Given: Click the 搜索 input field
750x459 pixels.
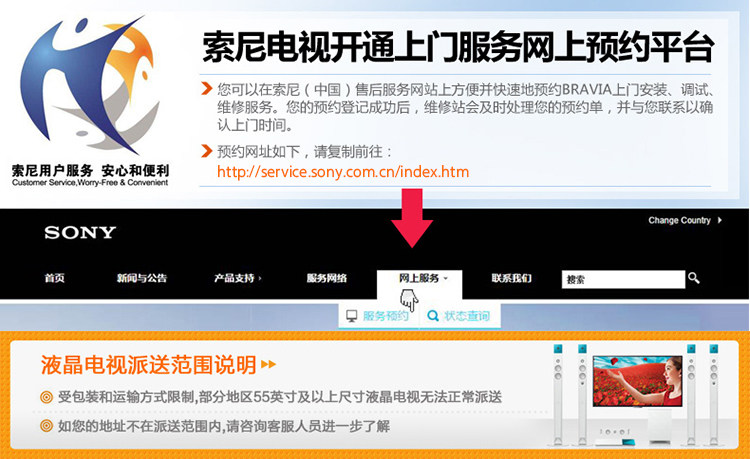Looking at the screenshot, I should [x=623, y=279].
